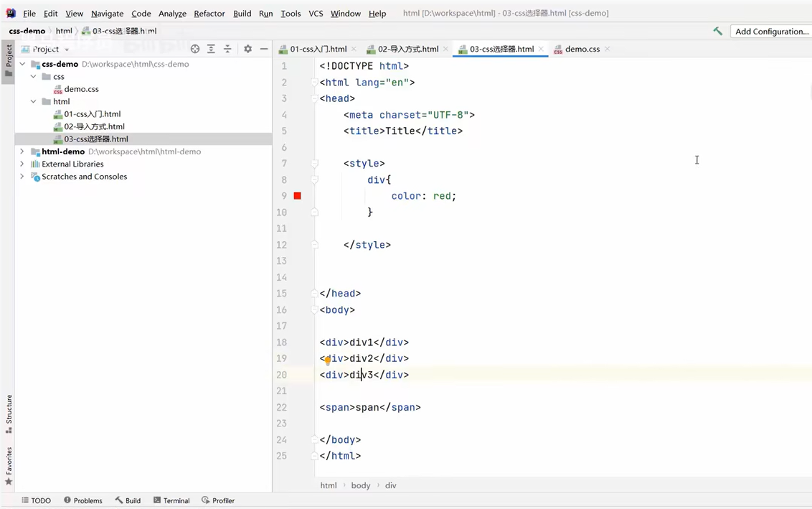Screen dimensions: 812x509
Task: Close the 01-css入门.html tab
Action: (354, 49)
